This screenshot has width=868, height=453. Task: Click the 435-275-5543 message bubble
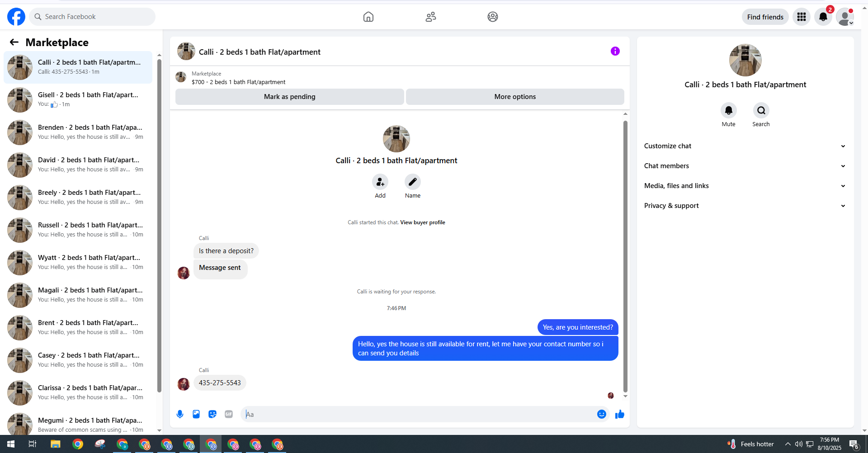click(x=220, y=383)
